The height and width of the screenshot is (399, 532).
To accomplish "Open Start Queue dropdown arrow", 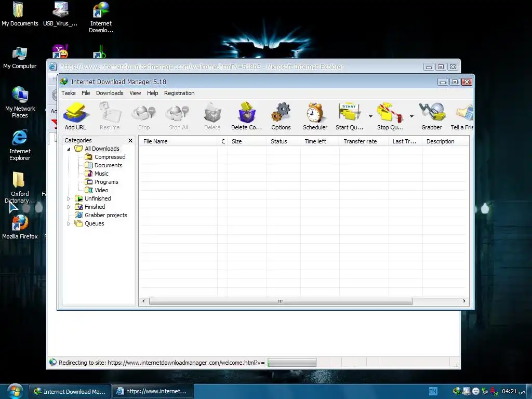I will 370,116.
